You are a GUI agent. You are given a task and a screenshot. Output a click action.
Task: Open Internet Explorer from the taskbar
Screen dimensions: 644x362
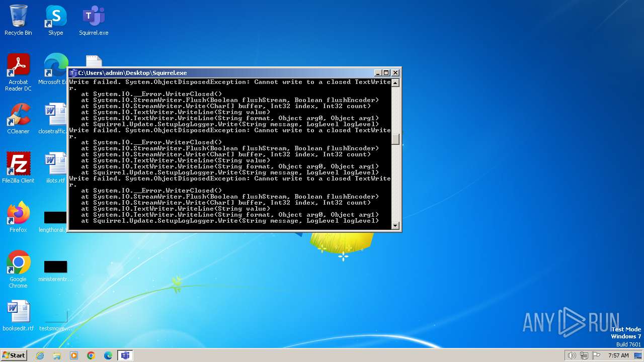[40, 355]
